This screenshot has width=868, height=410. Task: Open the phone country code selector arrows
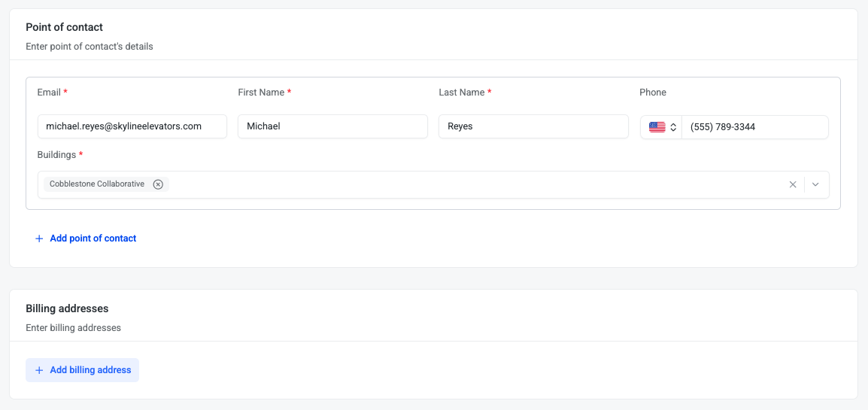point(674,127)
